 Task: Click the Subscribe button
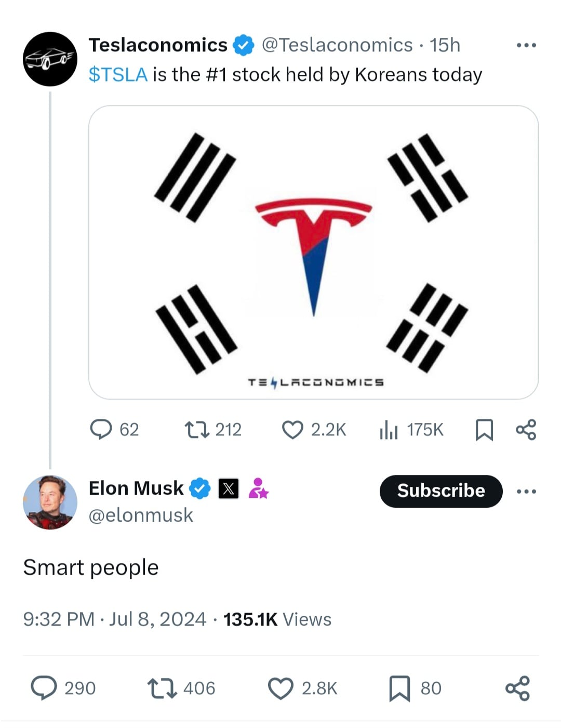(441, 491)
